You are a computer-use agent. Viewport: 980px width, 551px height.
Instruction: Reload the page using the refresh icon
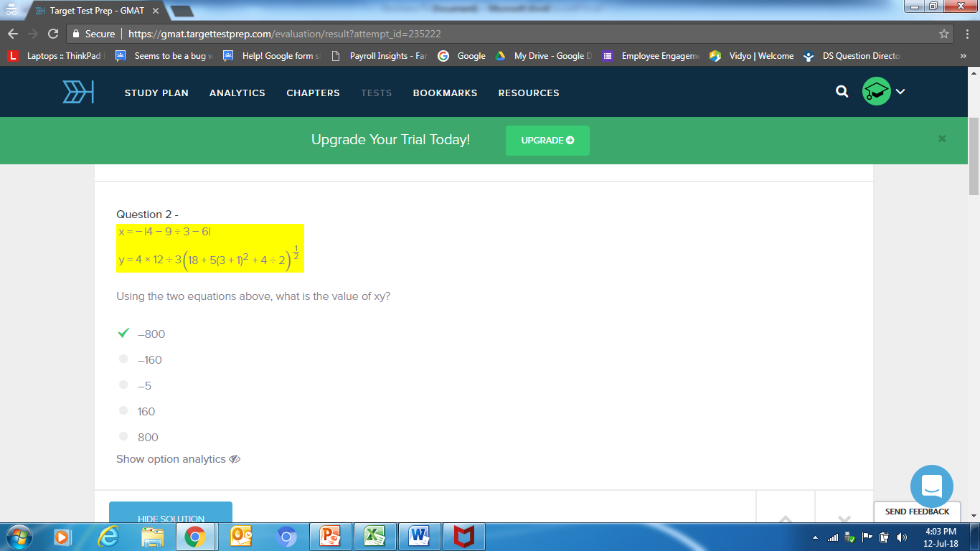pos(52,34)
